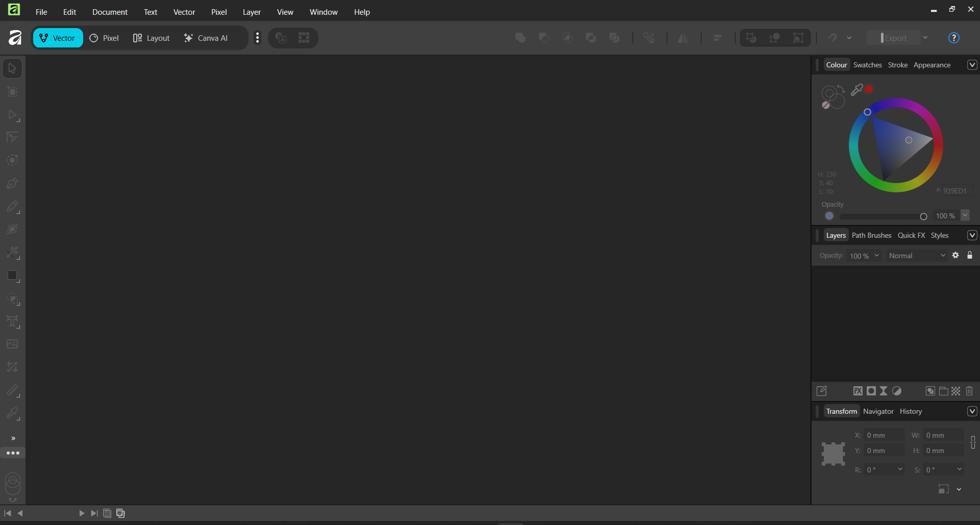Click the magnet Snapping icon
This screenshot has width=980, height=525.
pyautogui.click(x=832, y=38)
